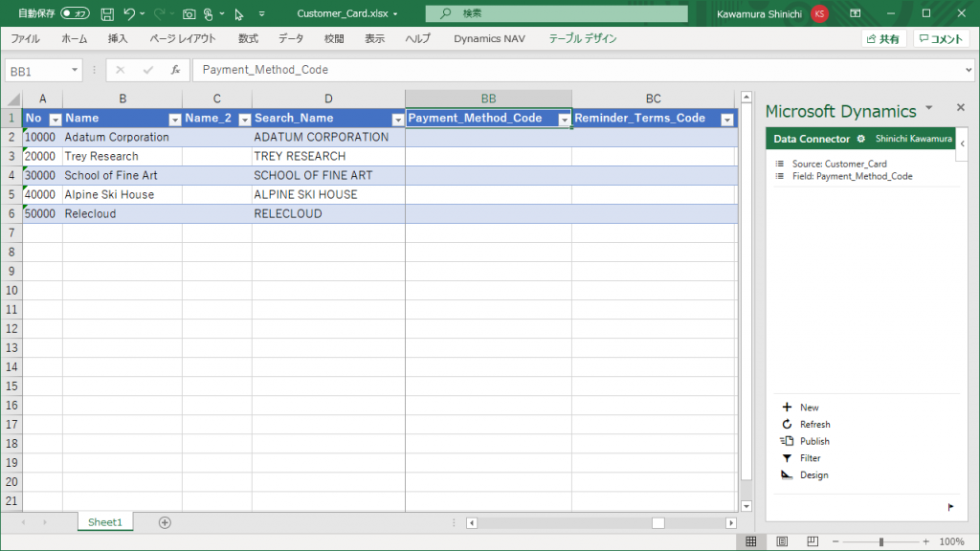The image size is (980, 551).
Task: Open the Name column filter dropdown
Action: click(175, 119)
